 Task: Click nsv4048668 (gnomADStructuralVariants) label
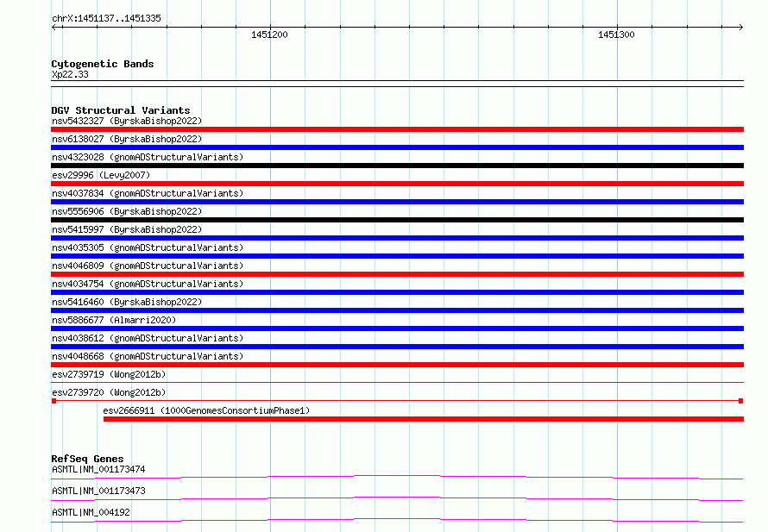pos(148,356)
